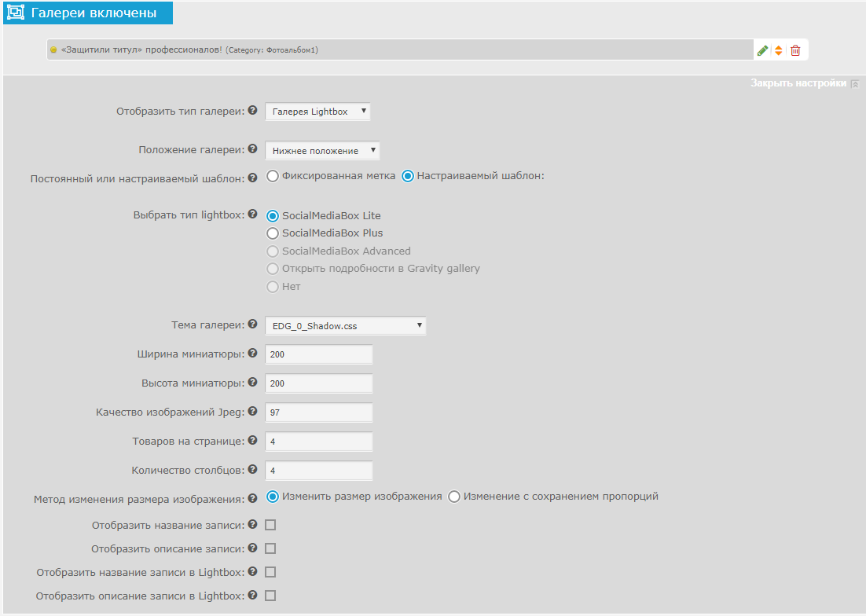
Task: Click help icon next to Качество изображений Jpeg
Action: pyautogui.click(x=252, y=411)
